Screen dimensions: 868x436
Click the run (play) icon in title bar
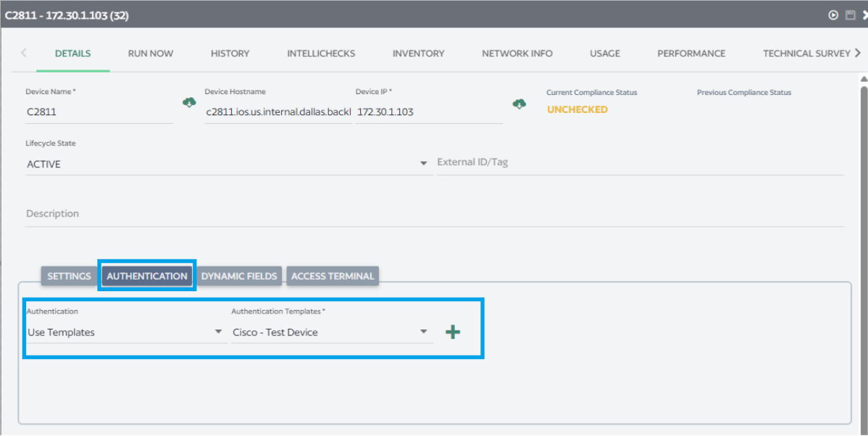coord(833,15)
